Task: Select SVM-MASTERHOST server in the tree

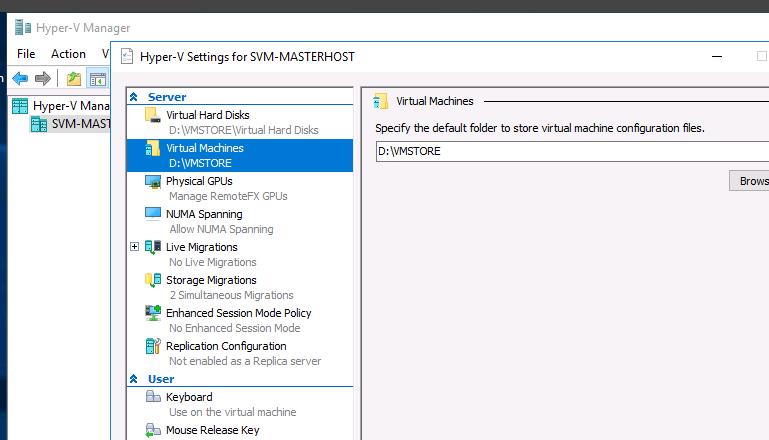Action: pyautogui.click(x=80, y=124)
